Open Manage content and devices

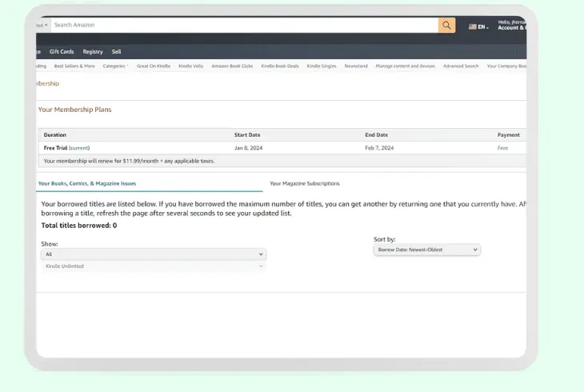[x=406, y=66]
